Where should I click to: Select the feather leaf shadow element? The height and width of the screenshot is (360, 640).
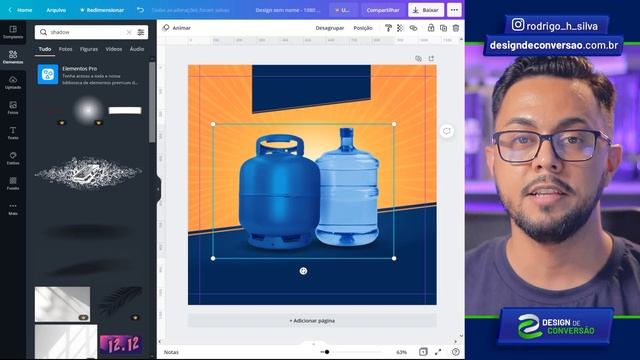click(x=120, y=301)
